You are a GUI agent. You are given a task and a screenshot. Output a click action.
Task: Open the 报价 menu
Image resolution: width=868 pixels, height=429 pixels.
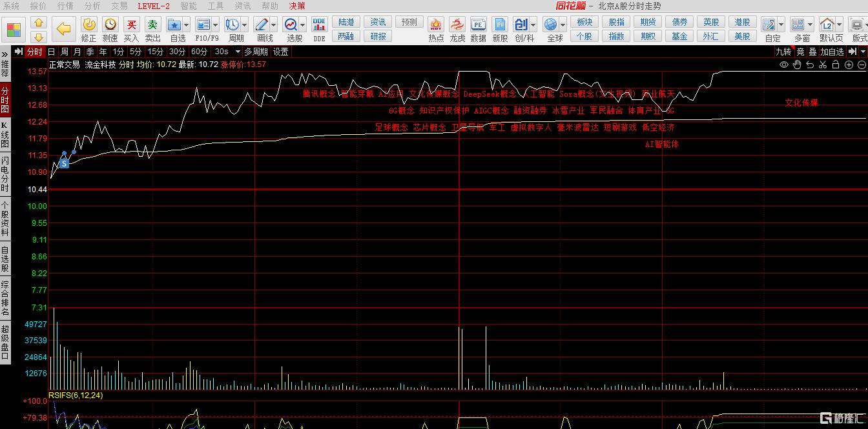click(x=38, y=6)
